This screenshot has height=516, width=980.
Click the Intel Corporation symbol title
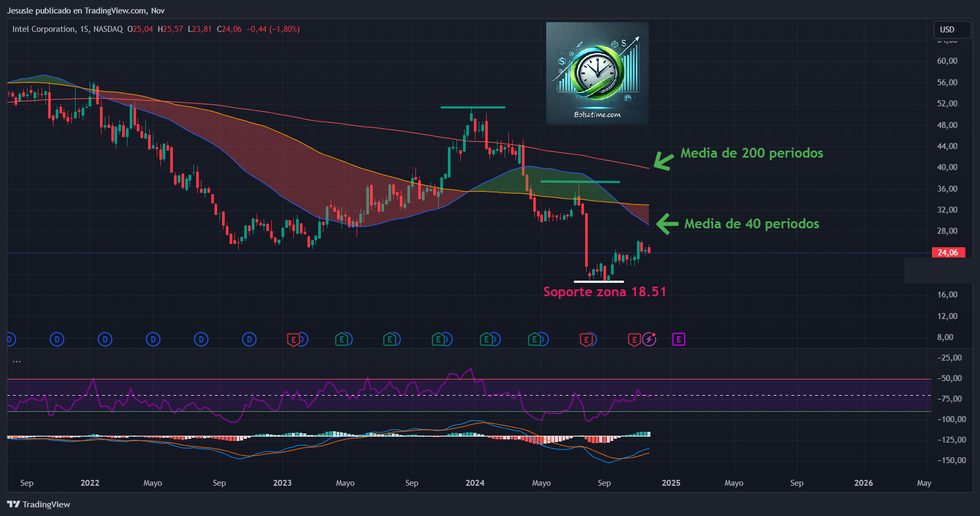tap(44, 29)
